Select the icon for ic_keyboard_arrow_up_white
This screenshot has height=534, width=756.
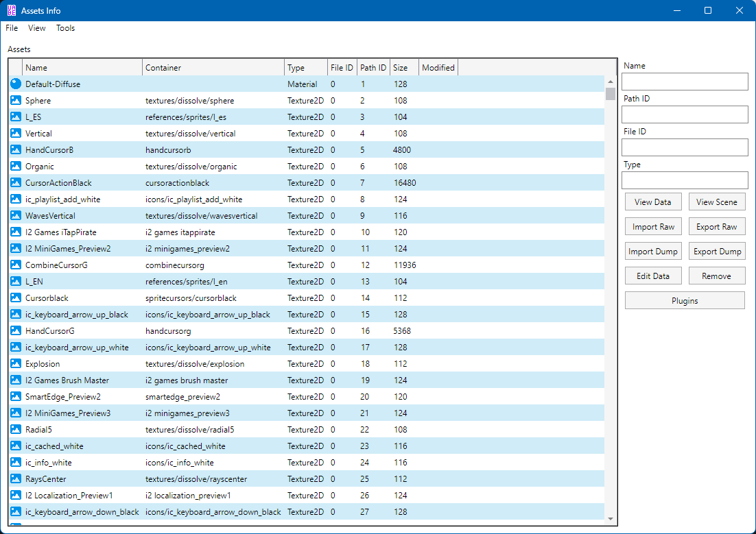(16, 347)
